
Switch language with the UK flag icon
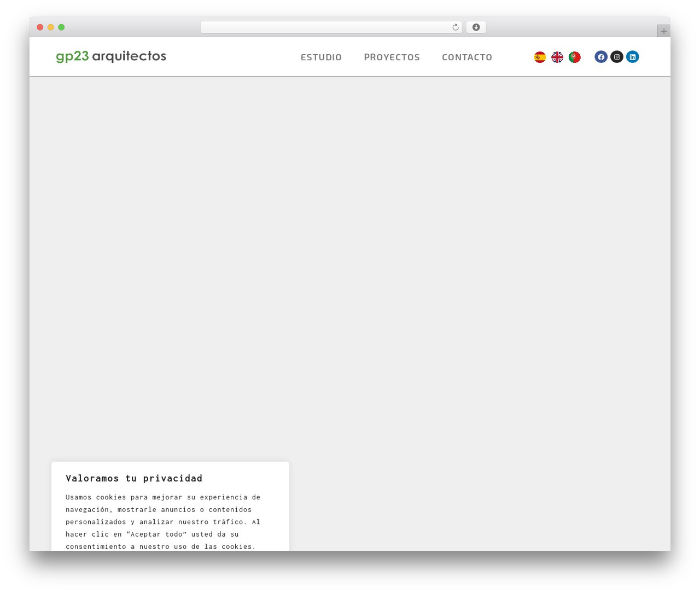[x=557, y=57]
